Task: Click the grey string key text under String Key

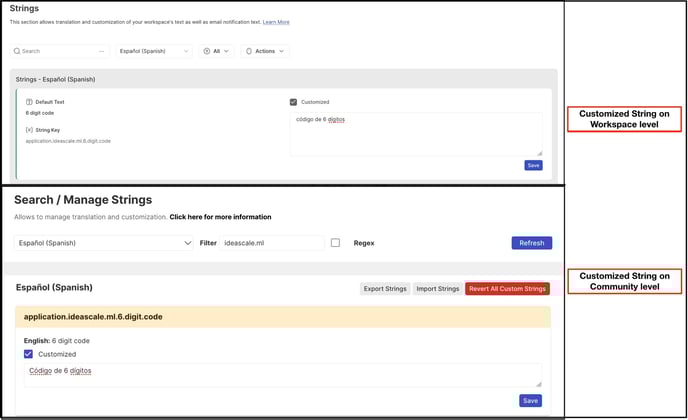Action: point(68,141)
